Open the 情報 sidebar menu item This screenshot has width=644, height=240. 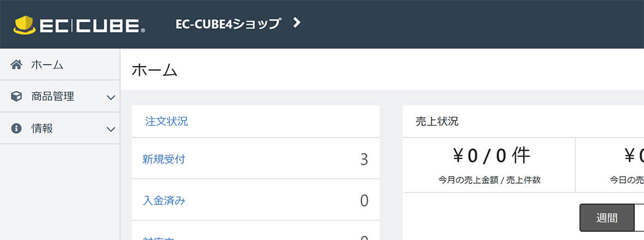tap(60, 128)
